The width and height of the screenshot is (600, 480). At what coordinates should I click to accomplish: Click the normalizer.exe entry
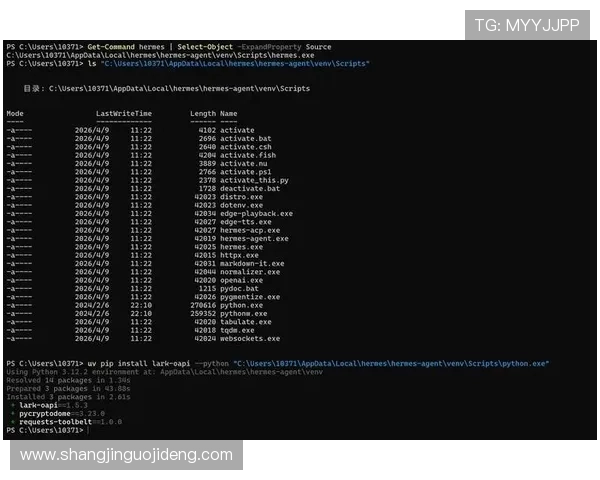click(250, 272)
